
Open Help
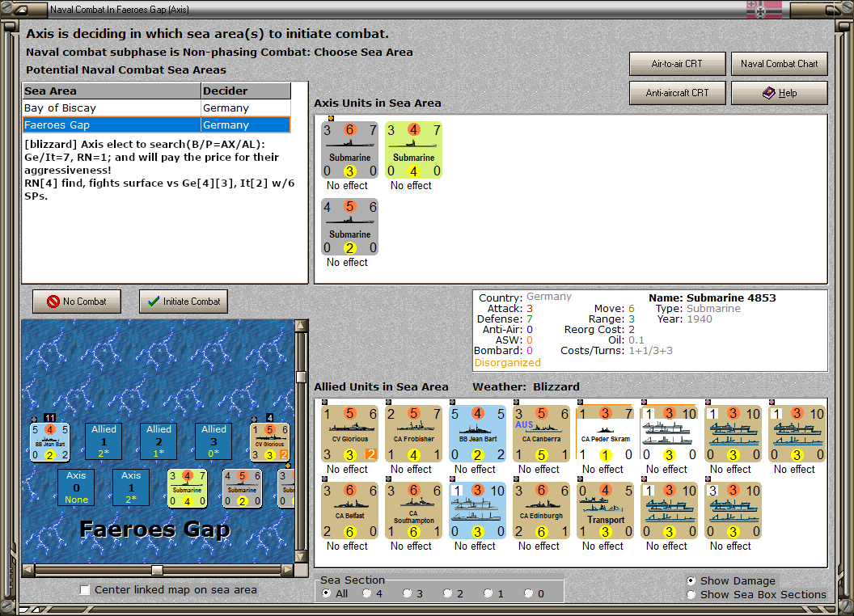[779, 93]
